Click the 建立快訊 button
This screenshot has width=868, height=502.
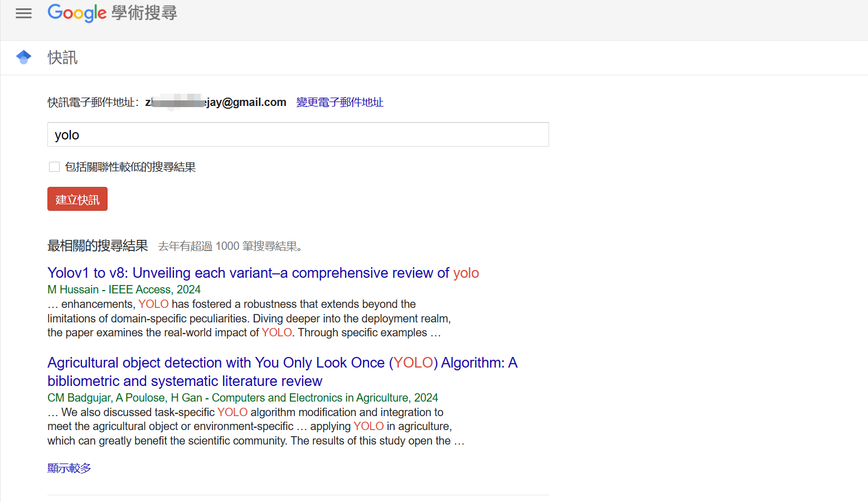(77, 199)
